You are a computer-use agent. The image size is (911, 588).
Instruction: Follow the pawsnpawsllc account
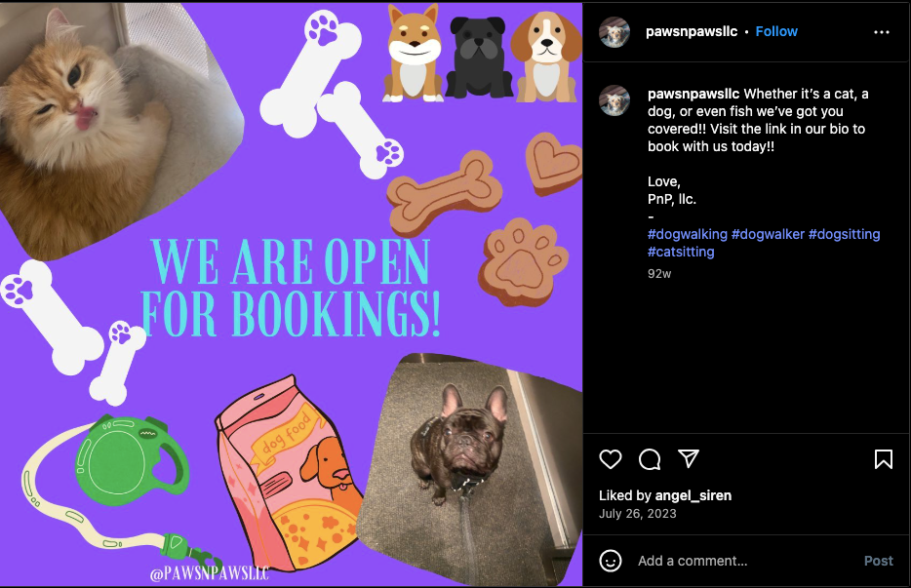coord(776,31)
